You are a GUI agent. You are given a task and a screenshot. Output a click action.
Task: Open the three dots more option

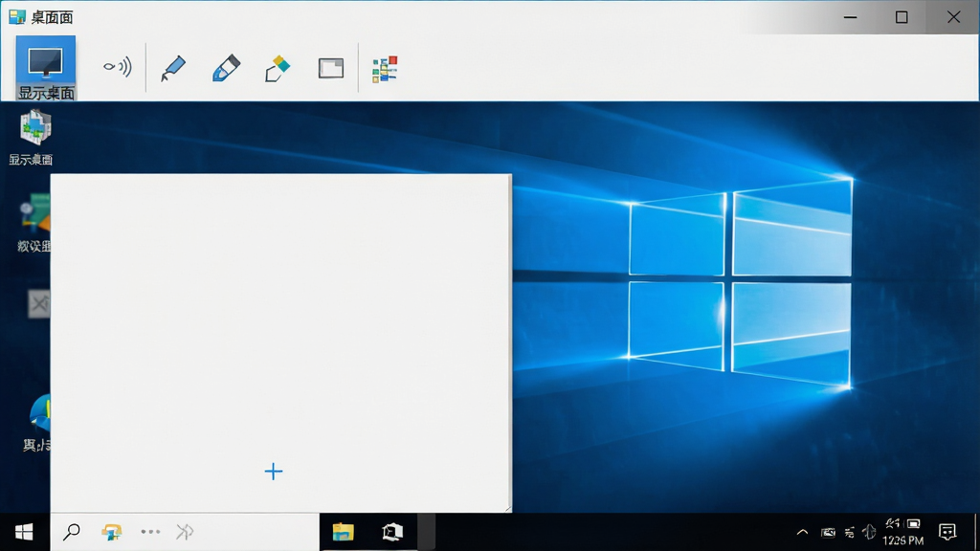pyautogui.click(x=150, y=532)
